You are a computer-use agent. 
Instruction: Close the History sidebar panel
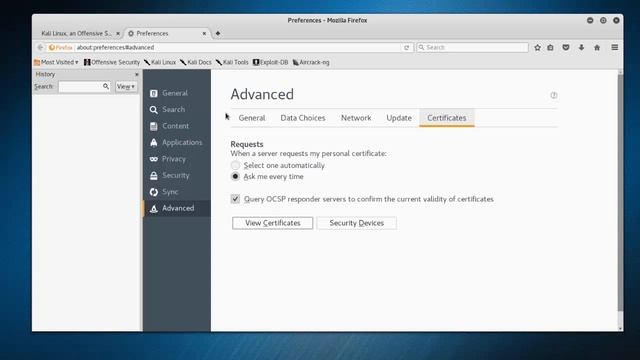137,74
